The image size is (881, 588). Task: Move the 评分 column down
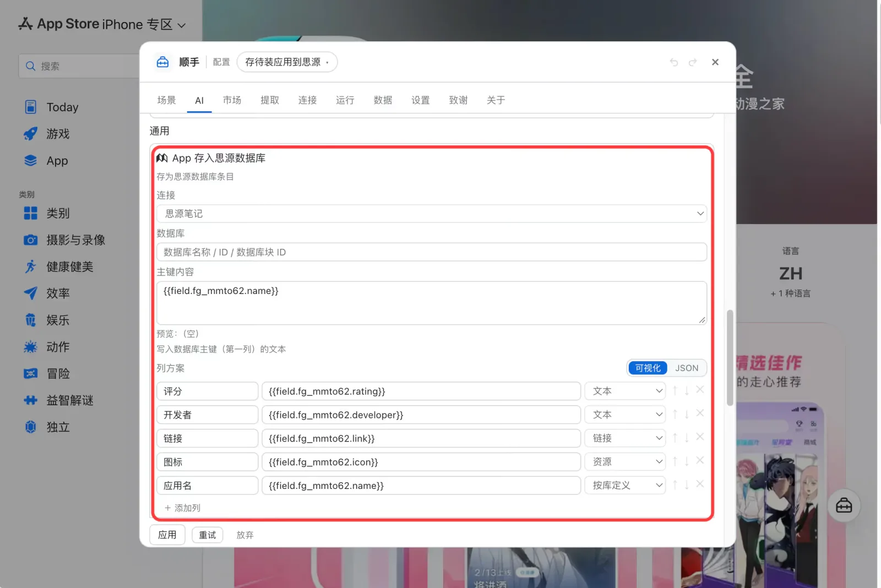[x=687, y=390]
